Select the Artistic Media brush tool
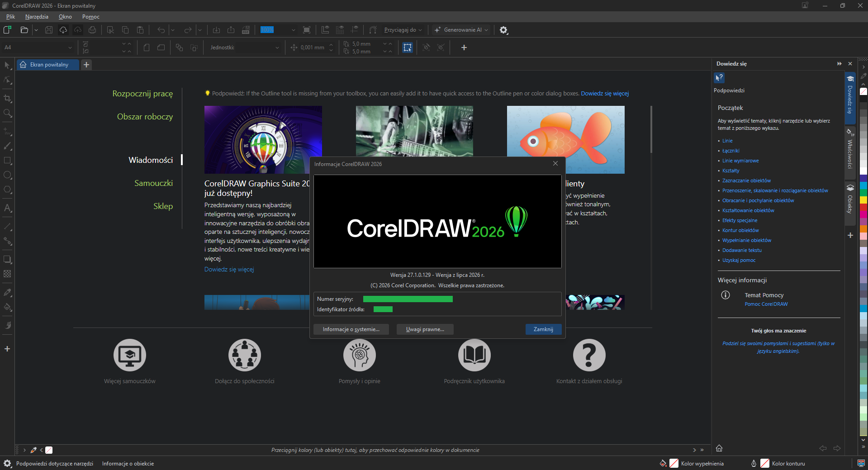The width and height of the screenshot is (868, 470). click(7, 146)
